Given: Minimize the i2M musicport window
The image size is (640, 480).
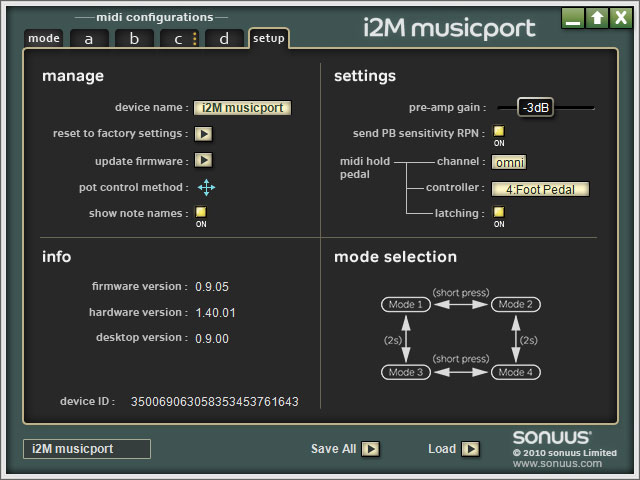Looking at the screenshot, I should 573,18.
